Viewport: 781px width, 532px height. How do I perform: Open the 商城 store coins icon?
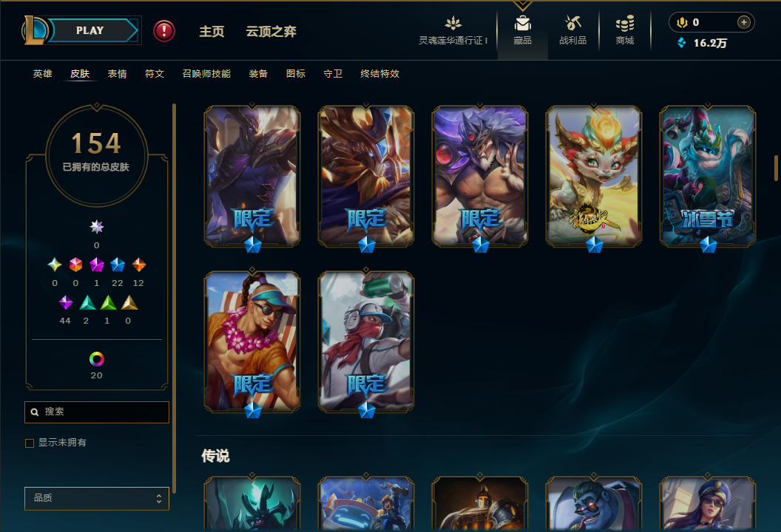tap(625, 24)
